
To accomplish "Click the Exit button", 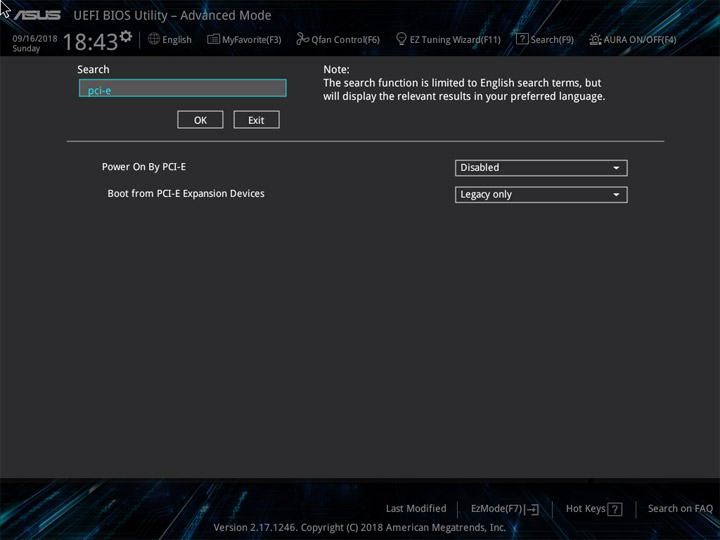I will click(256, 120).
